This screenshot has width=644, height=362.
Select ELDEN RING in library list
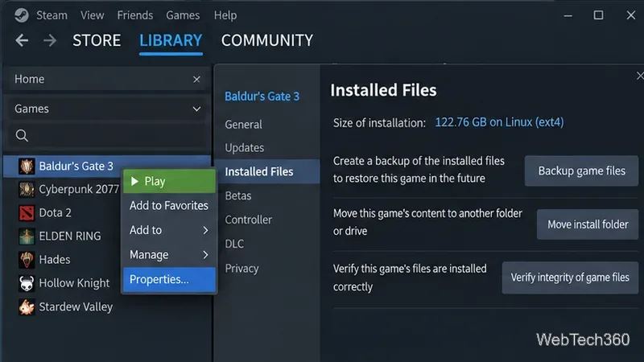coord(70,237)
